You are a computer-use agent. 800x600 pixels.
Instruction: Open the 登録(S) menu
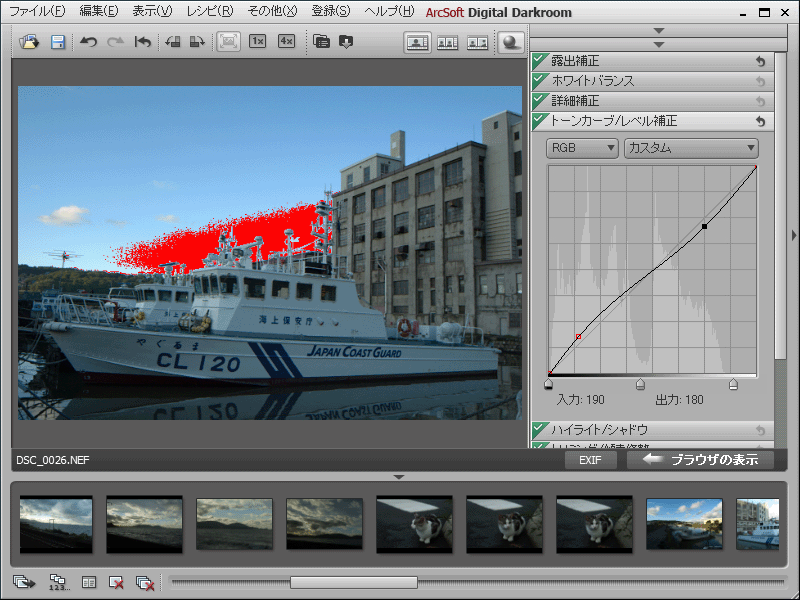tap(331, 11)
